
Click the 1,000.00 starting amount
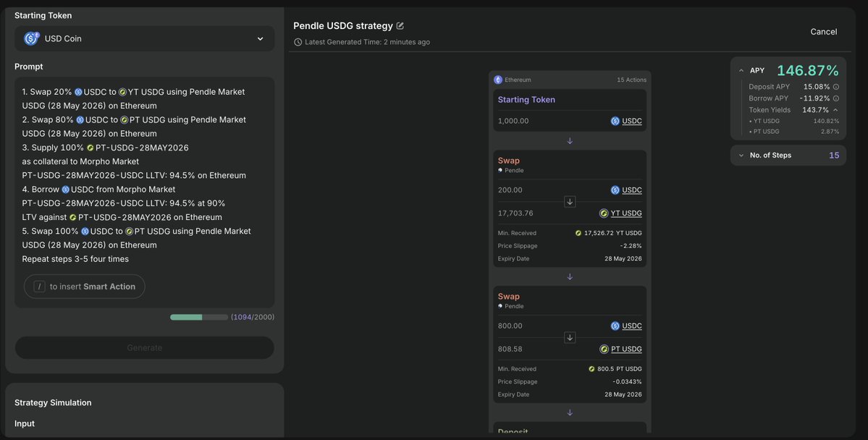tap(513, 121)
